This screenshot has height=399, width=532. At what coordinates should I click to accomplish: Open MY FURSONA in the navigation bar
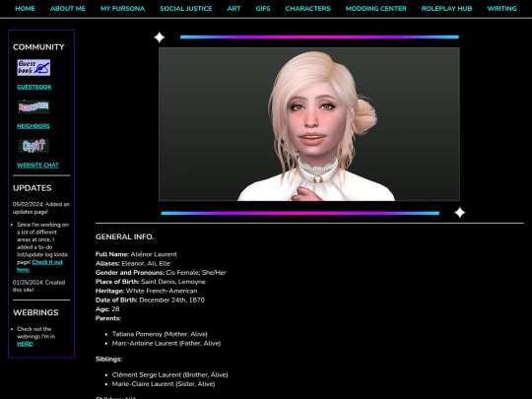(122, 9)
